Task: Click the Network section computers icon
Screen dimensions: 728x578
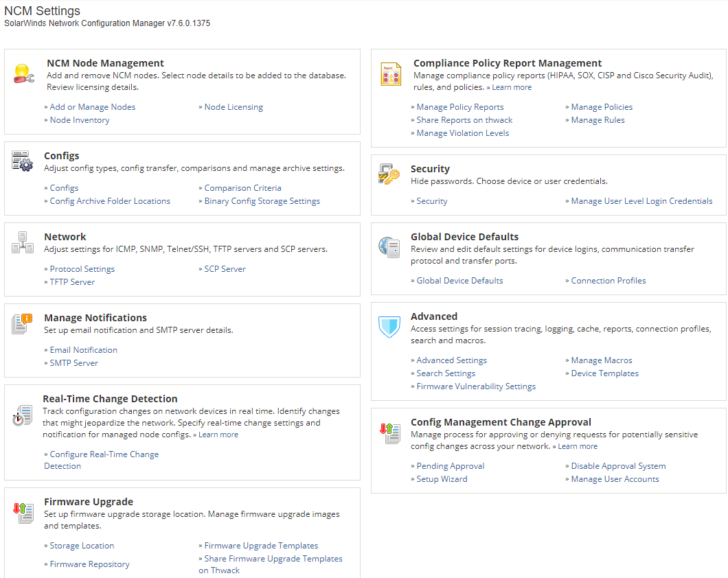Action: pos(22,242)
